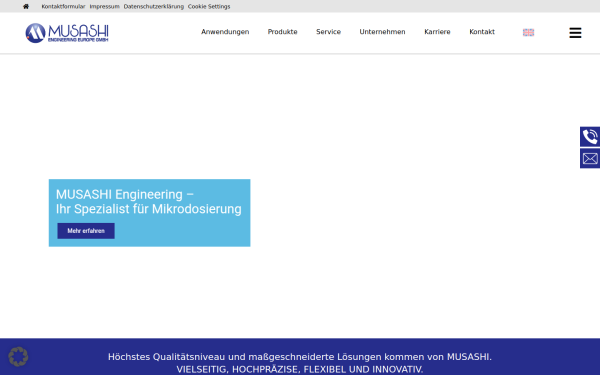Open the Kontaktformular link
Viewport: 600px width, 375px height.
click(x=64, y=7)
